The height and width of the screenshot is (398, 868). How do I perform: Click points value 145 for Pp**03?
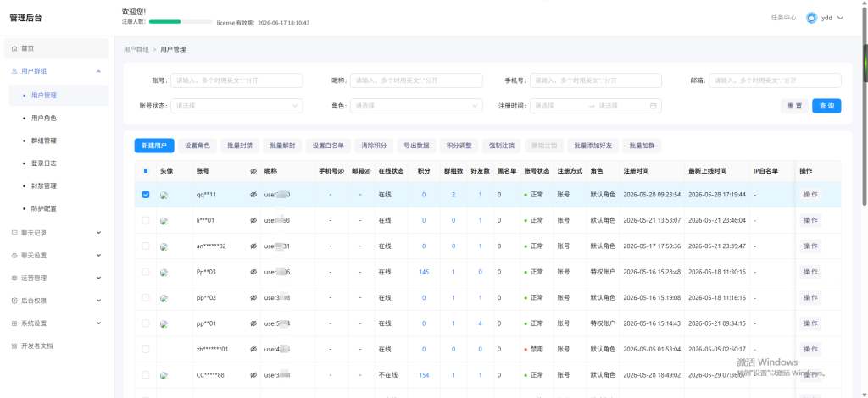pos(424,272)
